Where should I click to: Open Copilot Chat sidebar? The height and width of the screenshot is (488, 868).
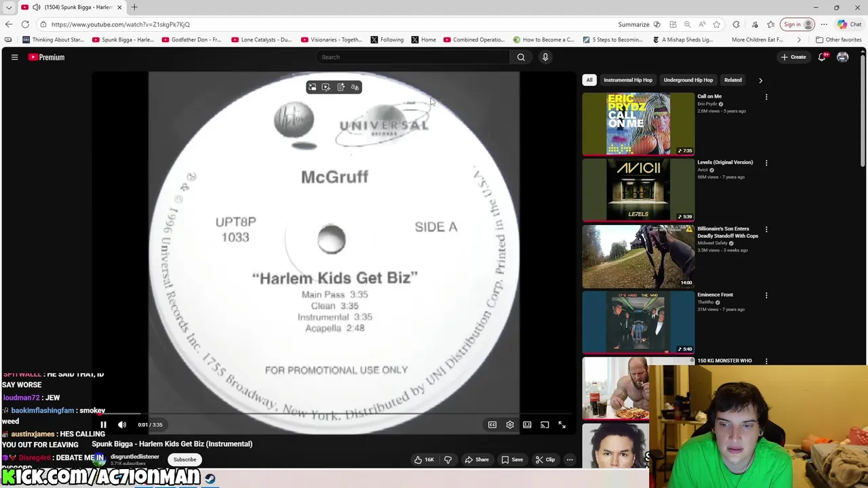850,24
